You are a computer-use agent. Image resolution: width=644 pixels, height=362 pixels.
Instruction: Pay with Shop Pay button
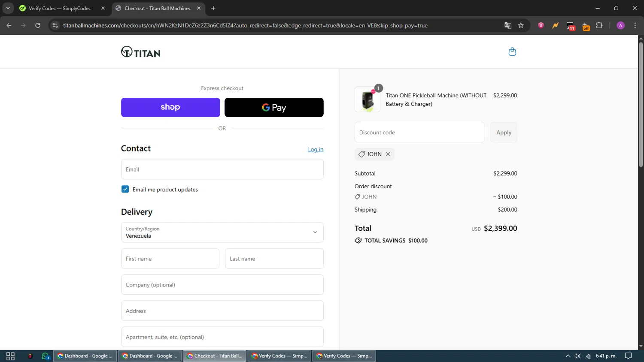(170, 107)
